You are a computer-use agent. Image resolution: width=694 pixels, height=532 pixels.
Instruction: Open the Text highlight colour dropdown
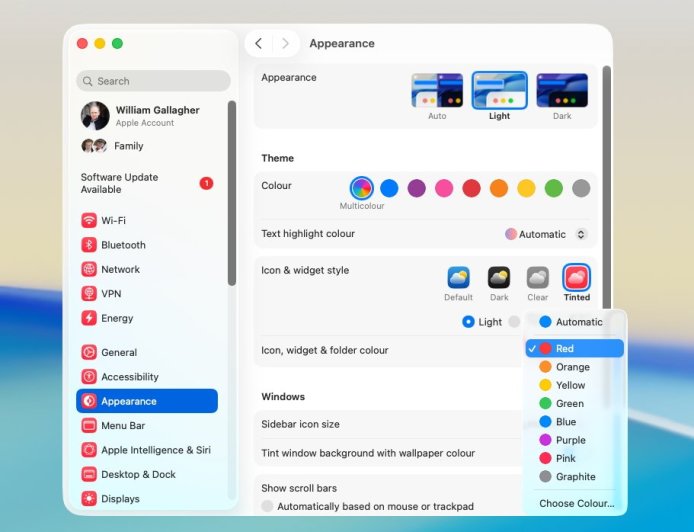[x=546, y=234]
